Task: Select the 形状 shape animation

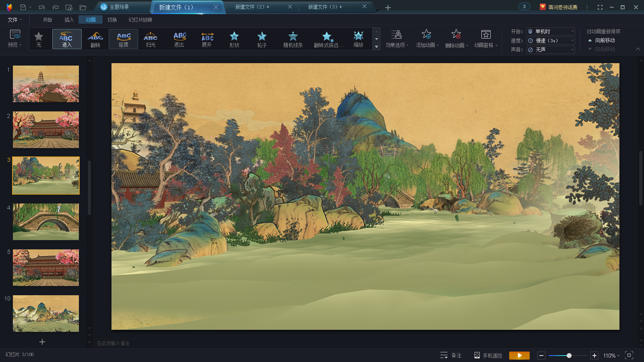Action: (x=234, y=39)
